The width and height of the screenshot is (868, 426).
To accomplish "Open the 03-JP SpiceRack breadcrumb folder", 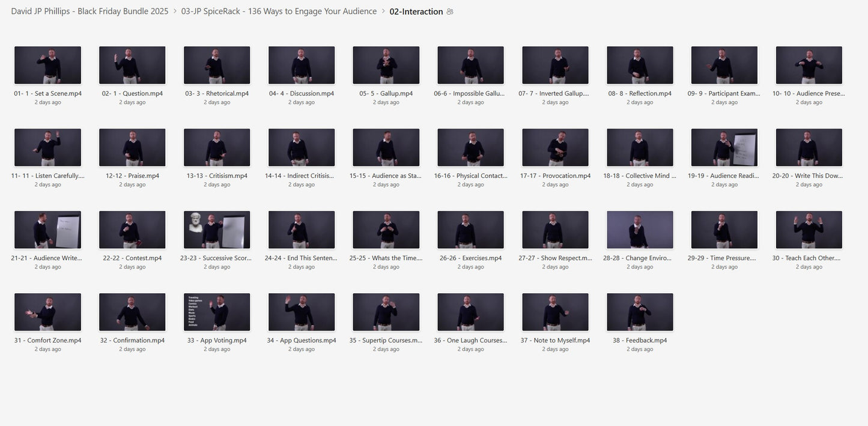I will [x=279, y=11].
